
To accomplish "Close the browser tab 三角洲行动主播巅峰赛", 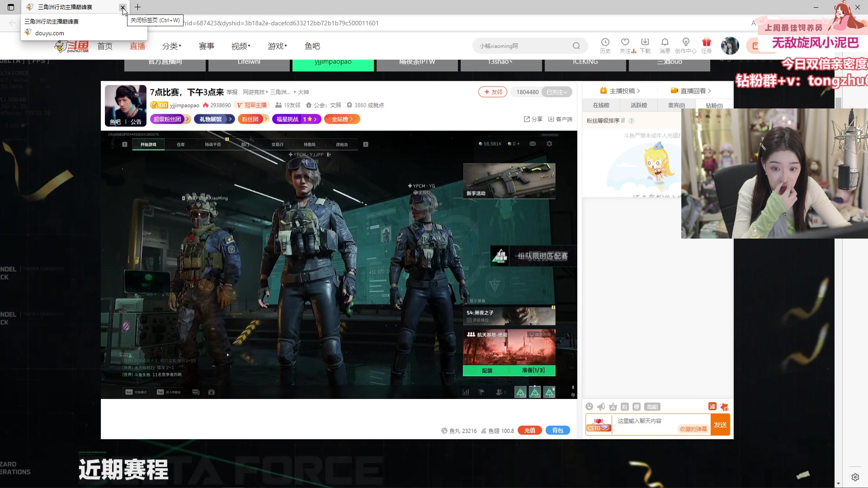I will click(123, 7).
